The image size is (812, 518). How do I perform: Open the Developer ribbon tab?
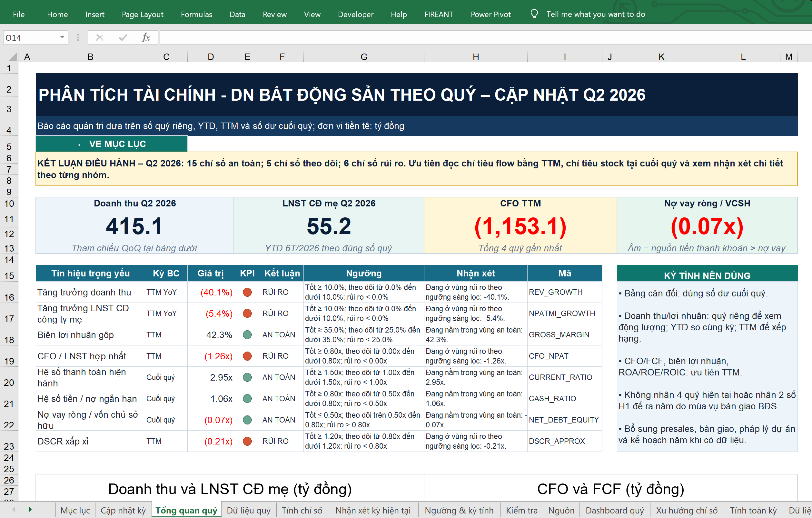(355, 14)
